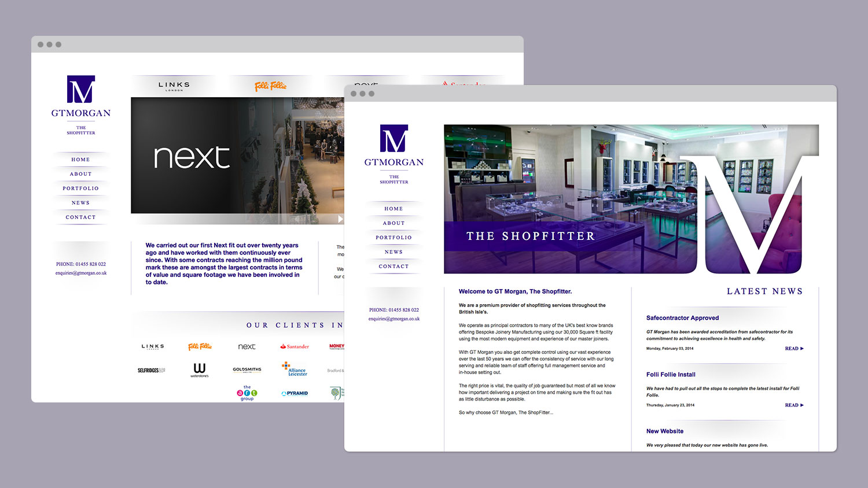Open the Links London client logo in the clients grid

153,347
